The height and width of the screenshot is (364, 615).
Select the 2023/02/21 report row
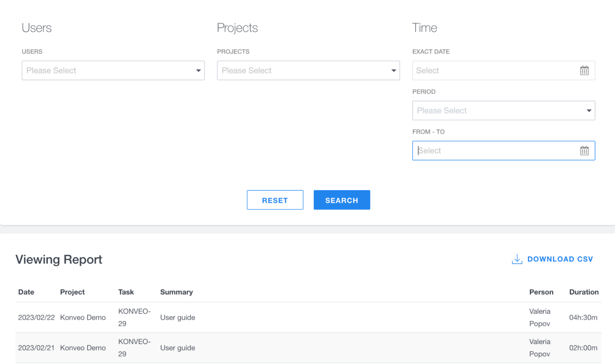[308, 348]
